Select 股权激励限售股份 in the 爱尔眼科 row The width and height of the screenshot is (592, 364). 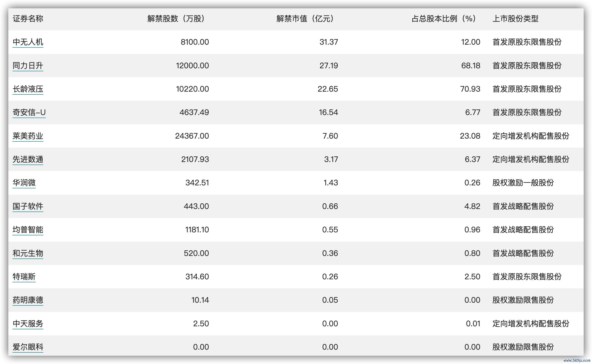tap(523, 347)
